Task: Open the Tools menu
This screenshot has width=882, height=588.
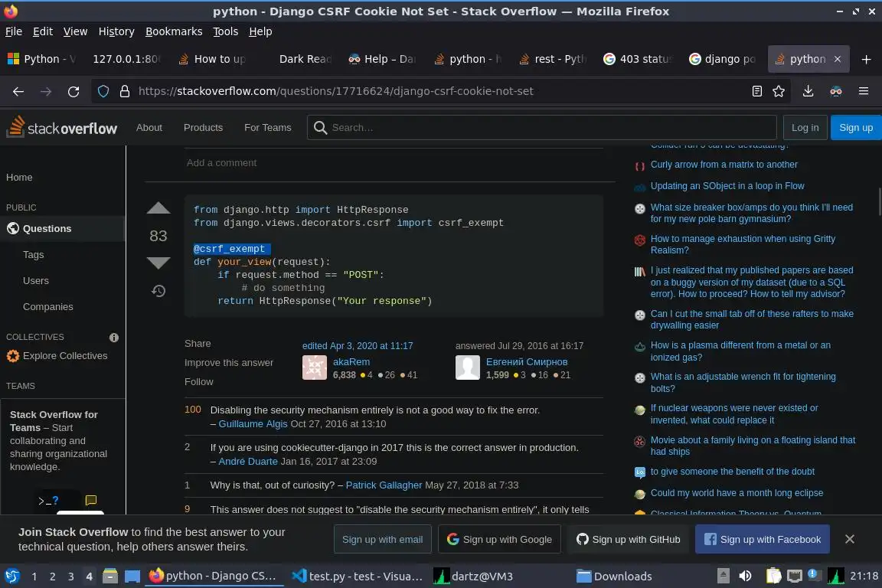Action: (x=226, y=31)
